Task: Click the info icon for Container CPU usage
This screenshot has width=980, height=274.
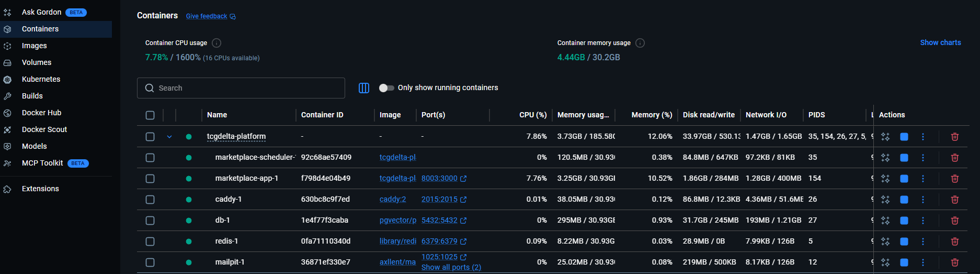Action: (x=216, y=43)
